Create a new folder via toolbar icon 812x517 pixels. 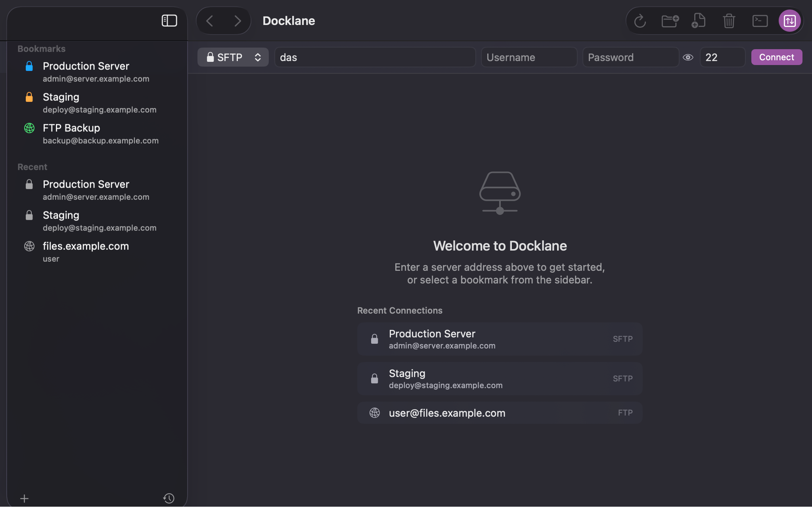(670, 21)
